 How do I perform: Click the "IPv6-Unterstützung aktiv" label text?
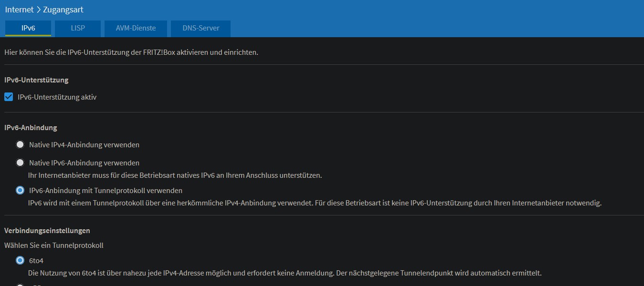[x=56, y=97]
